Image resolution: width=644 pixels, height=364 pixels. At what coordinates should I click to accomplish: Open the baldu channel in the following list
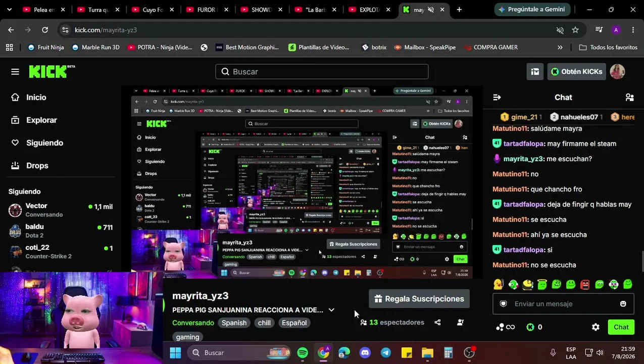pos(61,231)
